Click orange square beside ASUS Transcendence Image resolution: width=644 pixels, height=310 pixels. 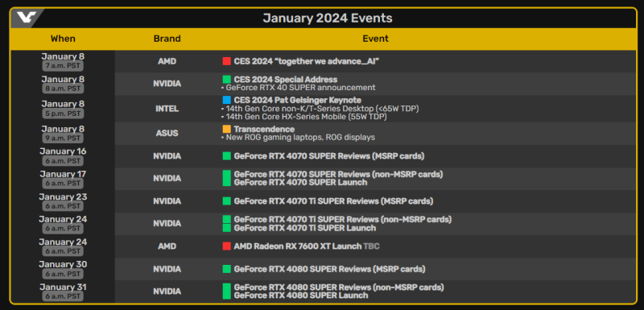pyautogui.click(x=227, y=130)
